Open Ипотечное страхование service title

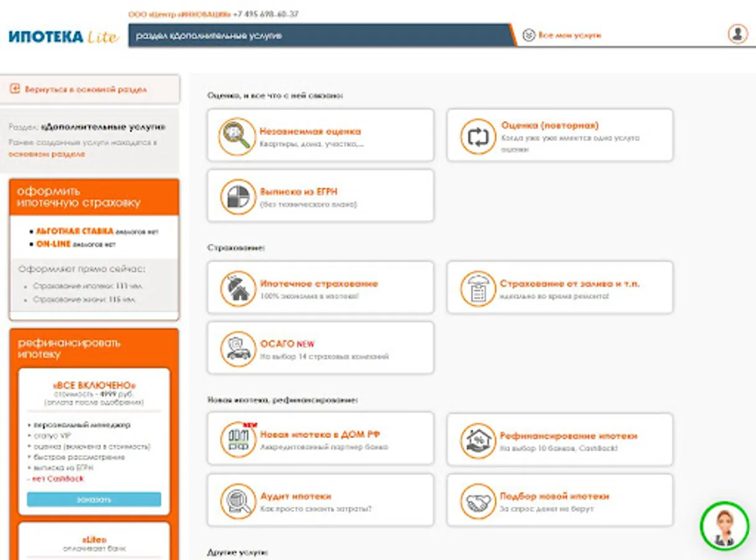[x=319, y=284]
